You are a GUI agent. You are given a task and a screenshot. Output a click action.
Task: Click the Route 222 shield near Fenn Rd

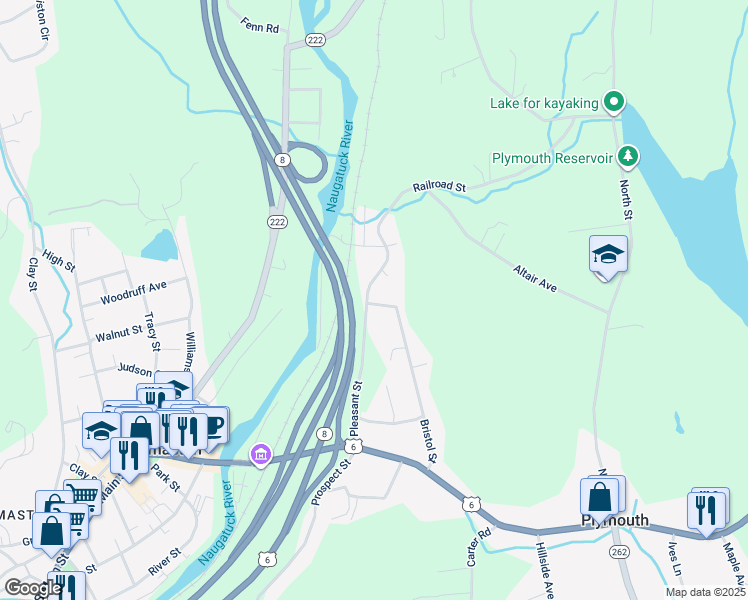pos(315,40)
